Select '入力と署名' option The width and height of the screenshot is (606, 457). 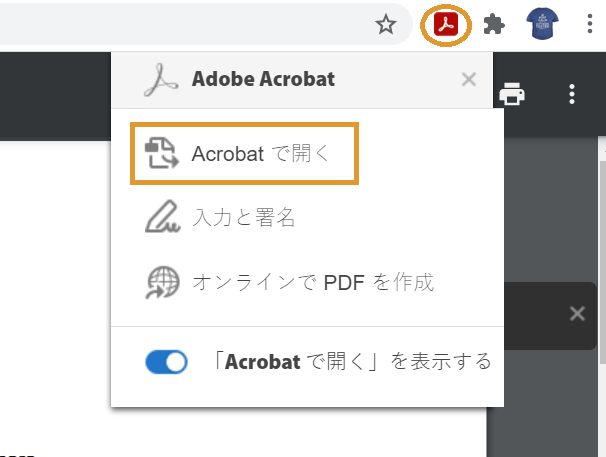[x=220, y=217]
